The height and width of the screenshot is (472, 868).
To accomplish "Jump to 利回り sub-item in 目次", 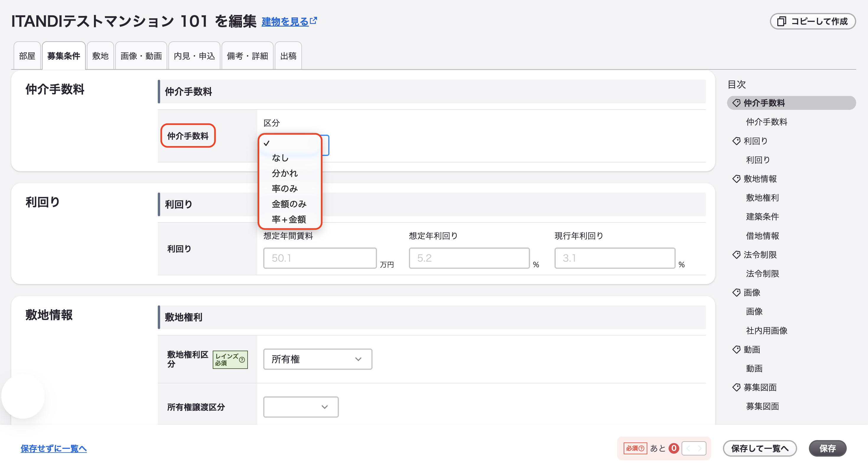I will pyautogui.click(x=758, y=160).
